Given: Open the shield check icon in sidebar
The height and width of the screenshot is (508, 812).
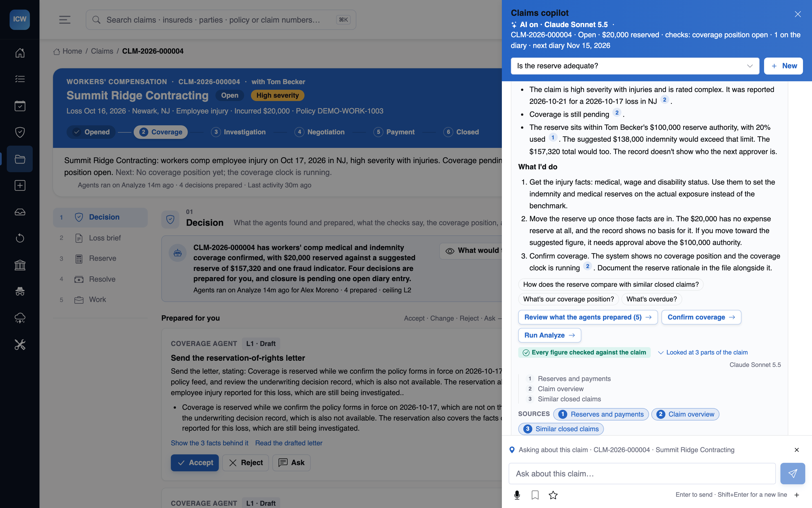Looking at the screenshot, I should (20, 132).
